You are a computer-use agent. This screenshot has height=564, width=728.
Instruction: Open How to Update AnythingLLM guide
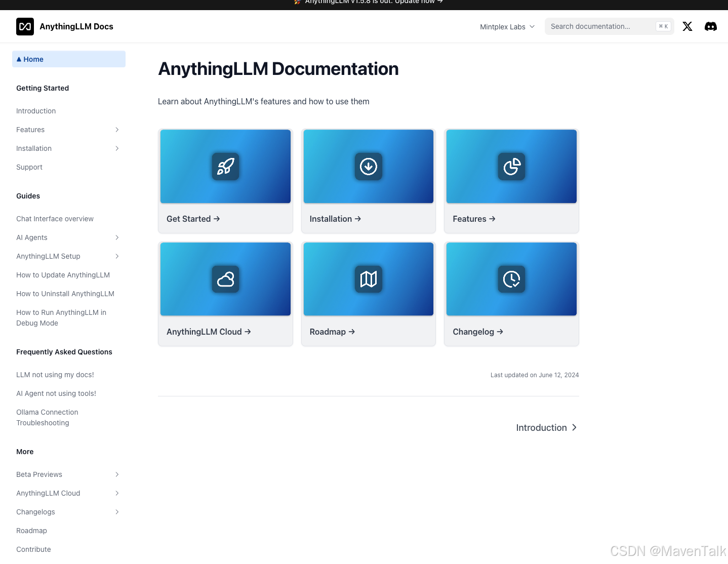pyautogui.click(x=63, y=275)
